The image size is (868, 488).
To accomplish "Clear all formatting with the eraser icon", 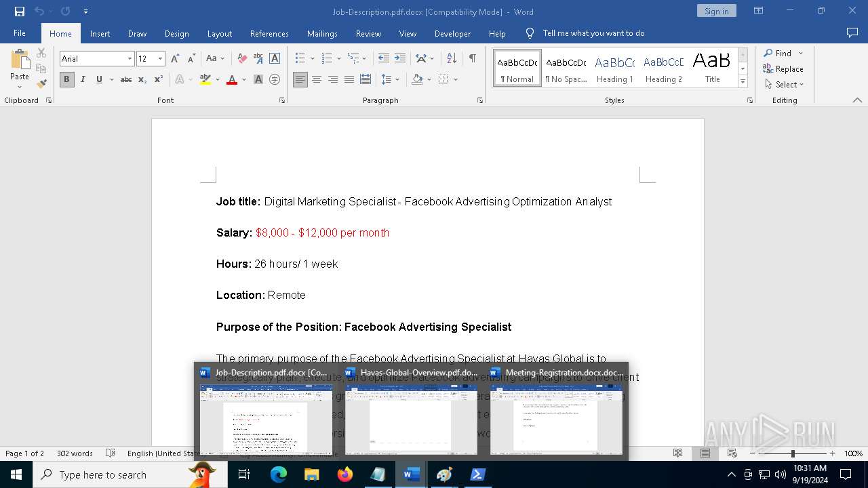I will pyautogui.click(x=242, y=59).
